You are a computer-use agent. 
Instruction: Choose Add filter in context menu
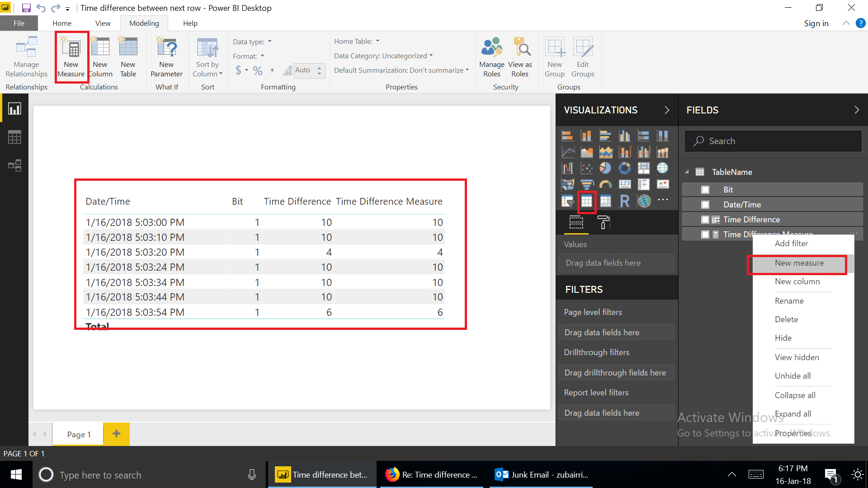coord(791,244)
